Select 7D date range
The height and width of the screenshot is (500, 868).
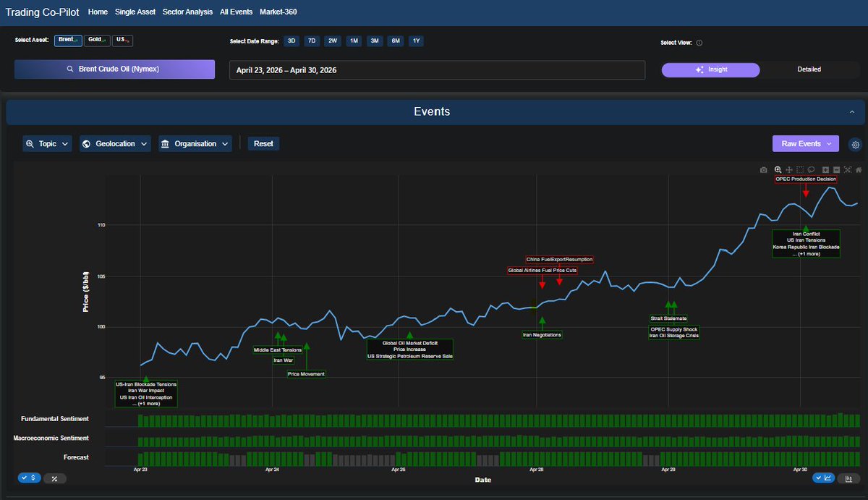tap(312, 41)
